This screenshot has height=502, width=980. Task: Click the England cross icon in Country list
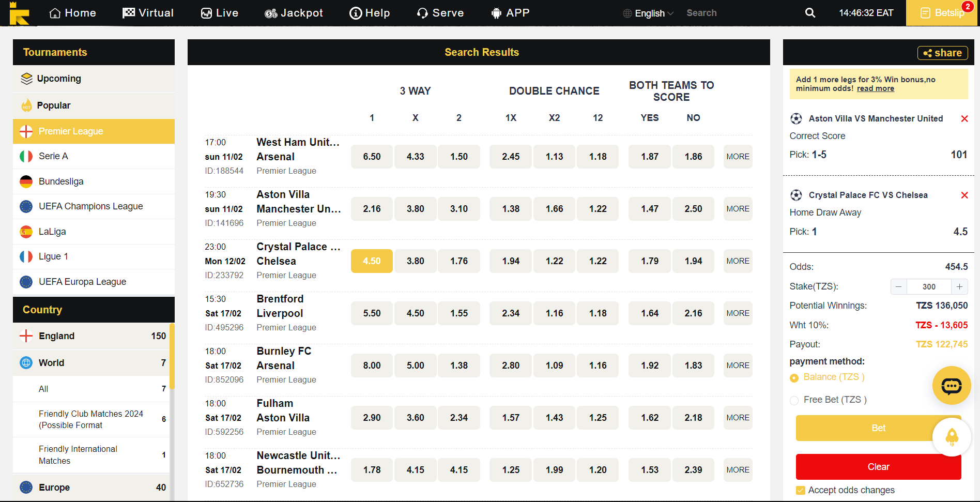click(26, 336)
